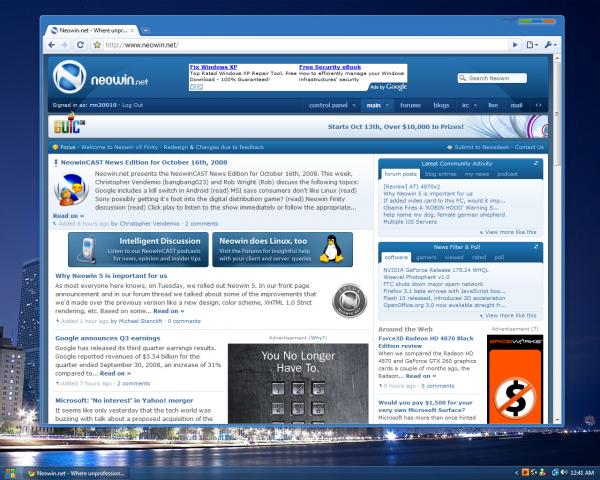The width and height of the screenshot is (600, 480).
Task: Click the network connection tray icon
Action: [x=555, y=473]
